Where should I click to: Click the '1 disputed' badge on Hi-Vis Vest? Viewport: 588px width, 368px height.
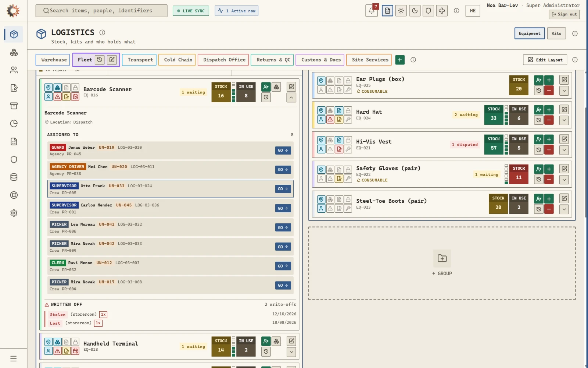(465, 145)
